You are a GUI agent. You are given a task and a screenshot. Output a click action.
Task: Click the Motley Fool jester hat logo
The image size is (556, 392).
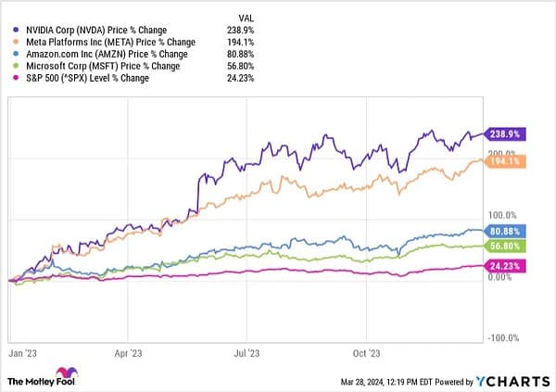(x=68, y=373)
